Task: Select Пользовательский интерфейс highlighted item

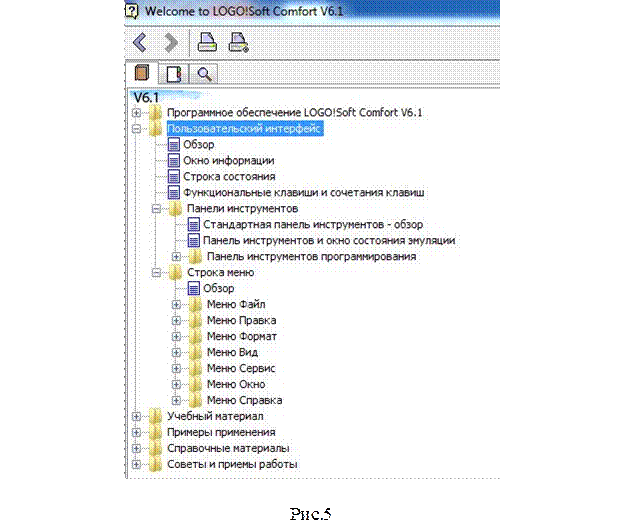Action: pyautogui.click(x=245, y=129)
